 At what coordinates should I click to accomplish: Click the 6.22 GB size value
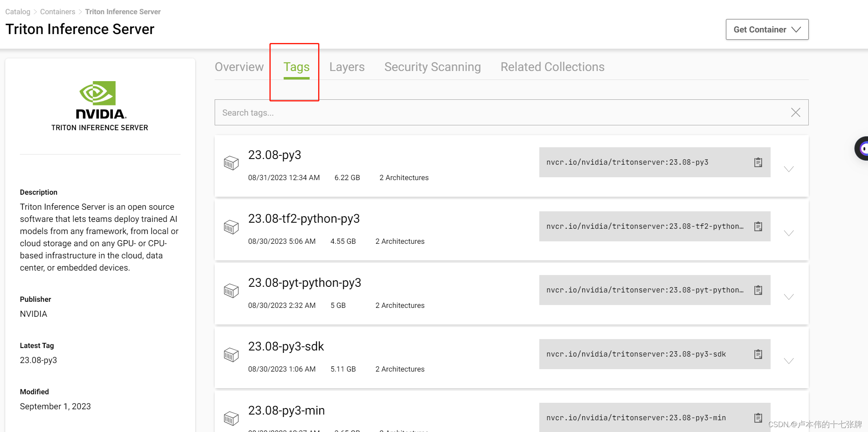coord(347,178)
